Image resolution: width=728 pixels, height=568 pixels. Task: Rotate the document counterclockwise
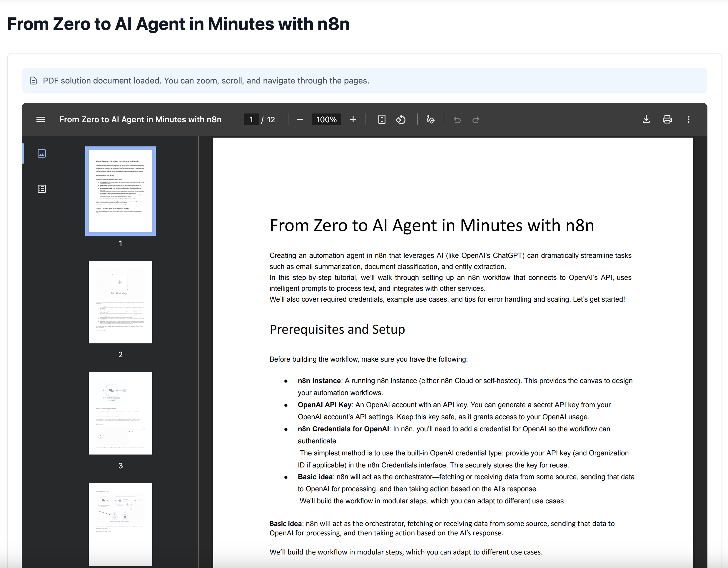(x=401, y=119)
